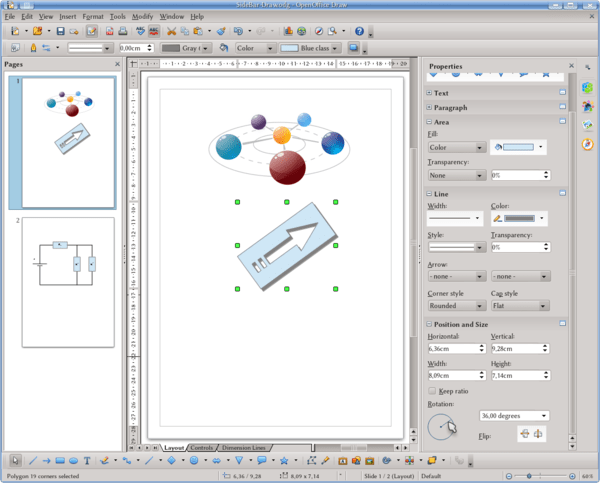Expand the Paragraph section
The width and height of the screenshot is (600, 483).
tap(429, 107)
